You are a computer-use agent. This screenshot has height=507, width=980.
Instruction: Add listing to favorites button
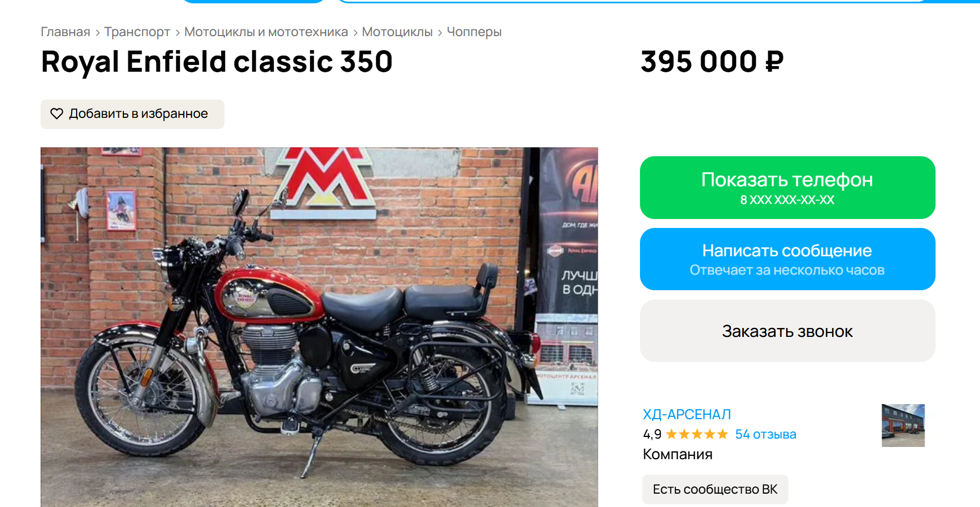132,114
